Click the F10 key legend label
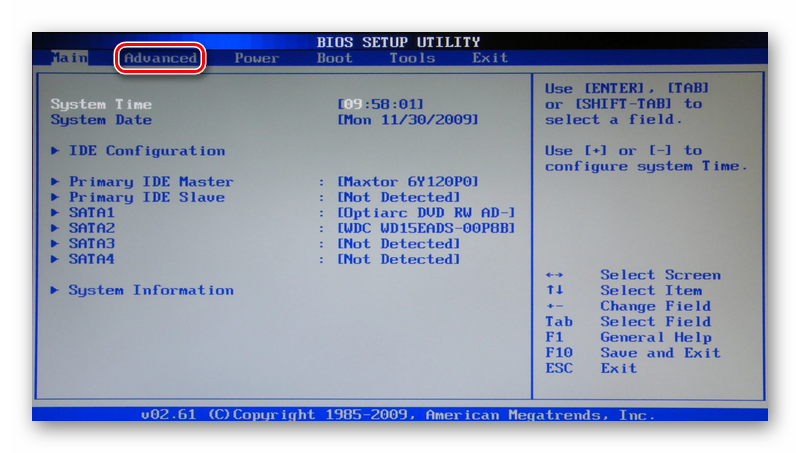The image size is (800, 453). point(559,353)
